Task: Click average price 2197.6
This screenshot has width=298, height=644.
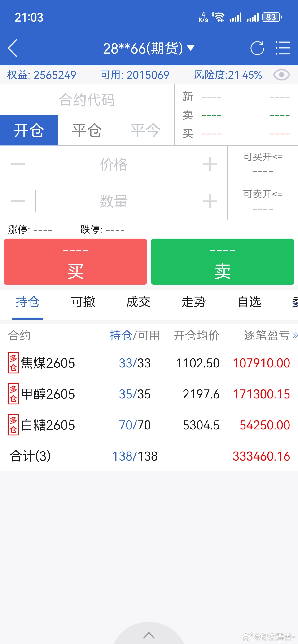Action: click(x=201, y=394)
